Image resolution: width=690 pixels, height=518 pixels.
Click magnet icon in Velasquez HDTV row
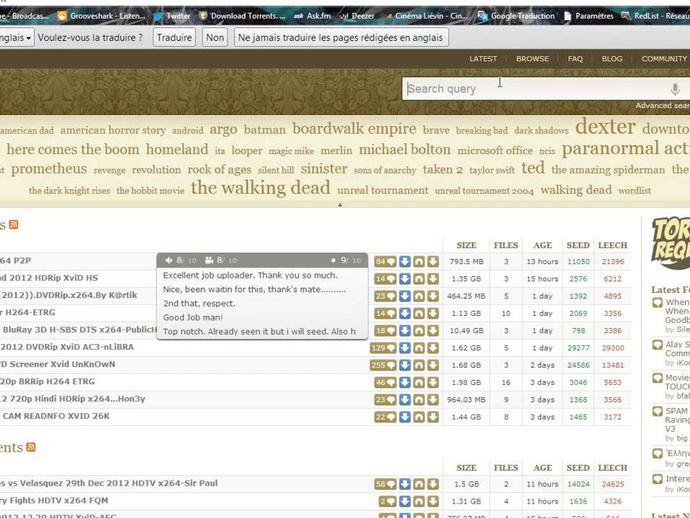click(419, 484)
